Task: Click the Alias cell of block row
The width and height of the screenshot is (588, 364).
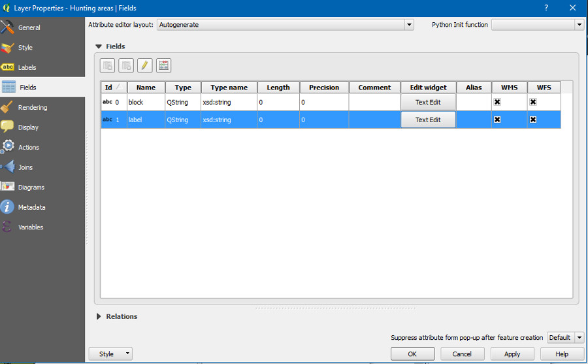Action: point(474,102)
